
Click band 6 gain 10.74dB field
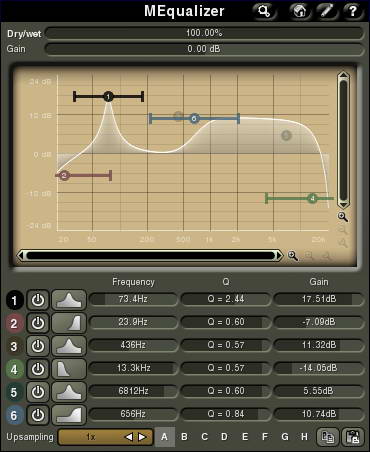[319, 414]
